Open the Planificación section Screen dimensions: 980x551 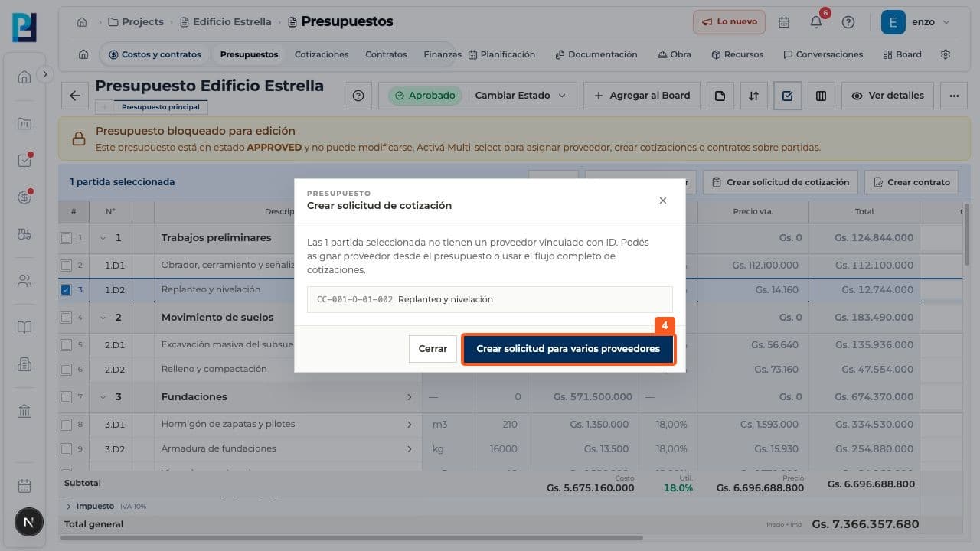point(501,54)
